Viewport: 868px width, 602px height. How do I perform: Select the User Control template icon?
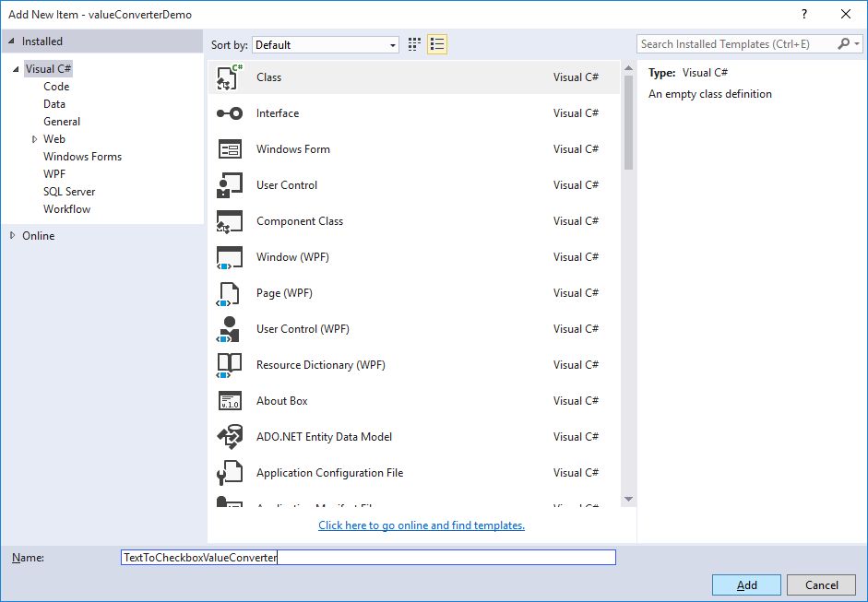(229, 185)
